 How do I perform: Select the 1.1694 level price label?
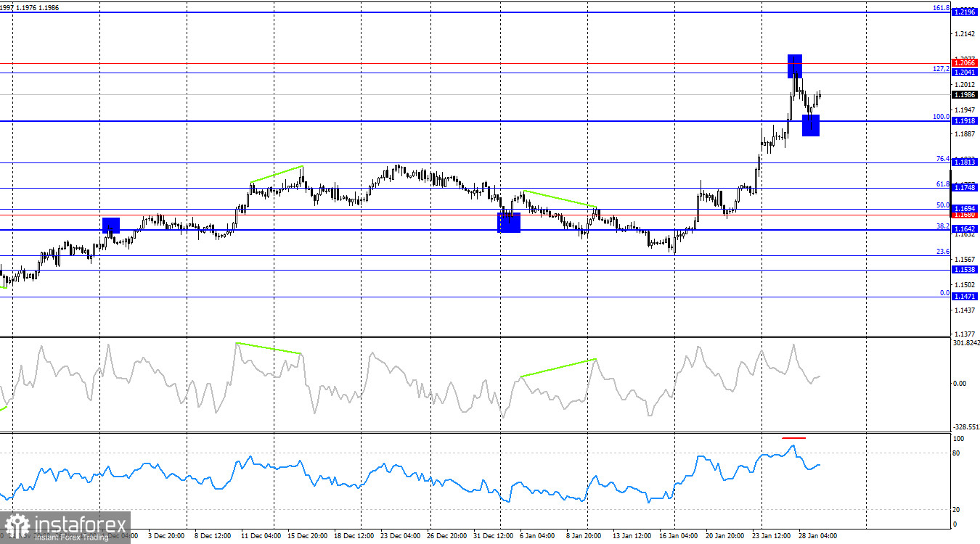pos(965,208)
